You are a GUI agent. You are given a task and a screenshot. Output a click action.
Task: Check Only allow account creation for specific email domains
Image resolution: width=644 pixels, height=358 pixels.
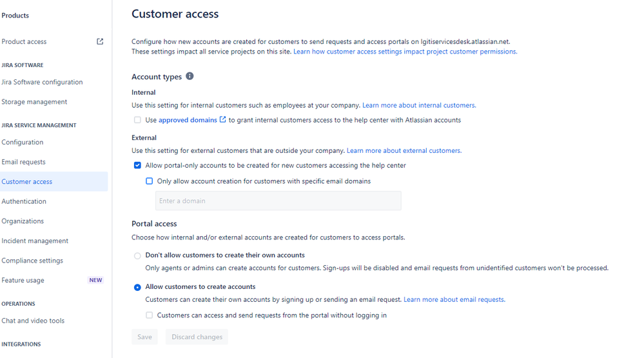149,181
